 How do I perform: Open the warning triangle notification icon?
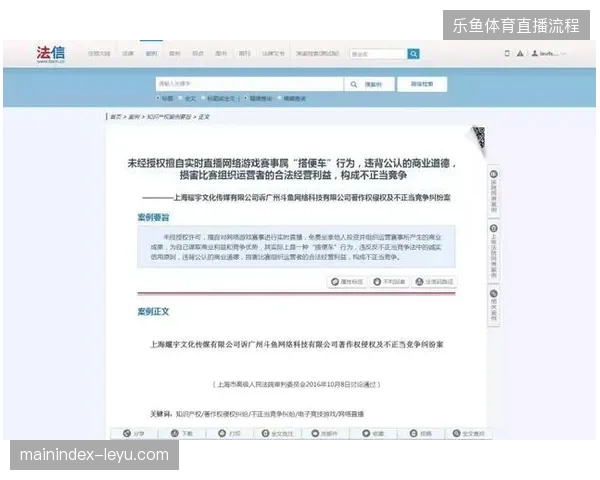point(520,54)
